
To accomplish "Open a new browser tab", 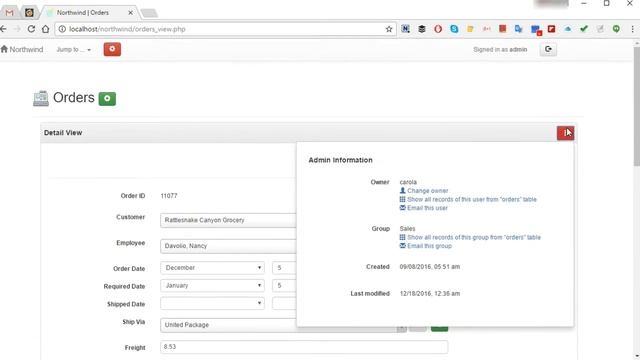I will point(149,13).
